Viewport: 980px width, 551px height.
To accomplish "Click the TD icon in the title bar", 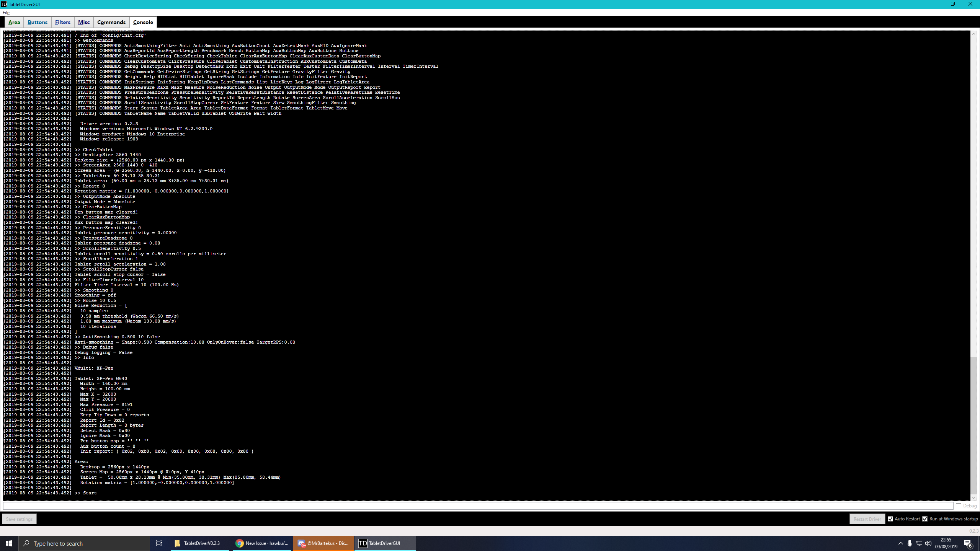I will click(x=4, y=4).
